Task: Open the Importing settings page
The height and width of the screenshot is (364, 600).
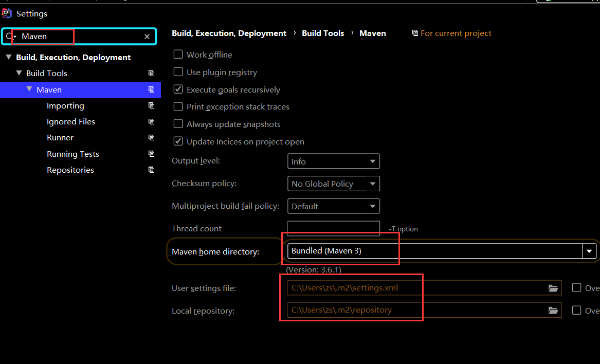Action: pos(65,105)
